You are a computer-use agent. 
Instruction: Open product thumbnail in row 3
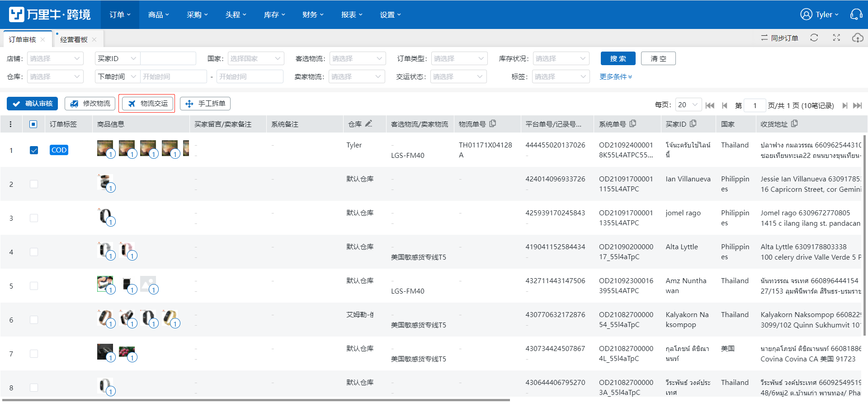click(105, 216)
